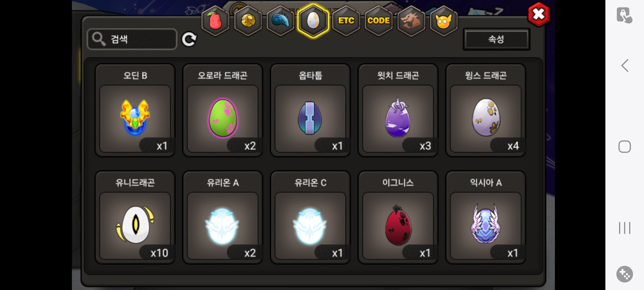Tap the magnifying glass search icon
644x290 pixels.
(x=98, y=39)
